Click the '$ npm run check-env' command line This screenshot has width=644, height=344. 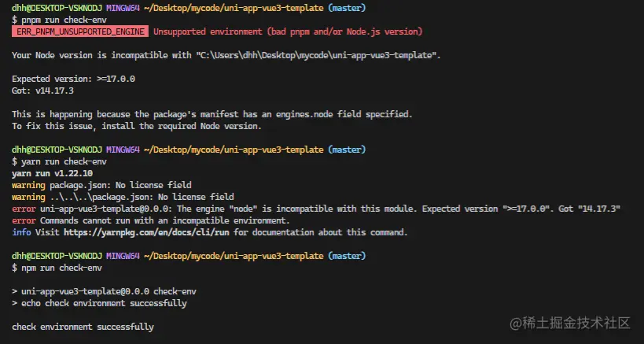click(57, 268)
